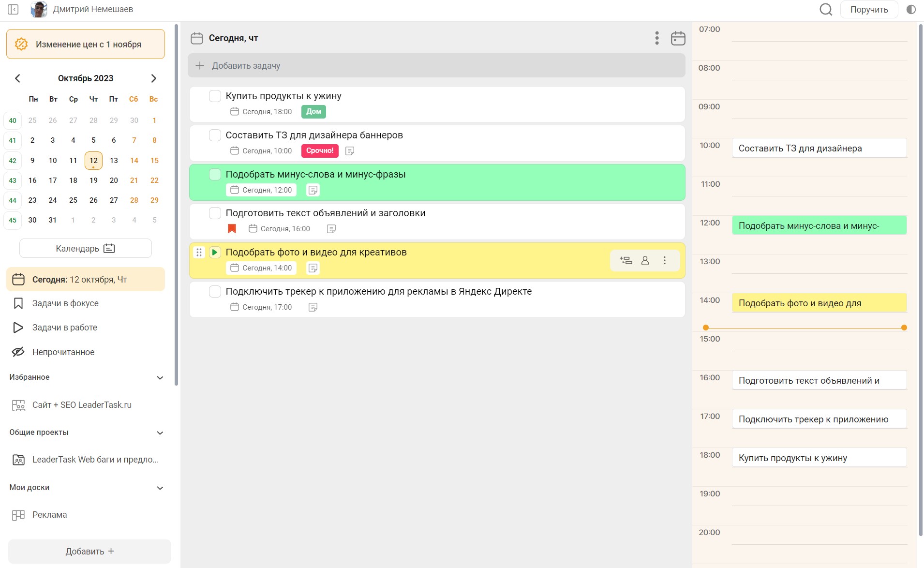Check off the Купить продукты к ужину task
Screen dimensions: 924x568
(x=215, y=96)
